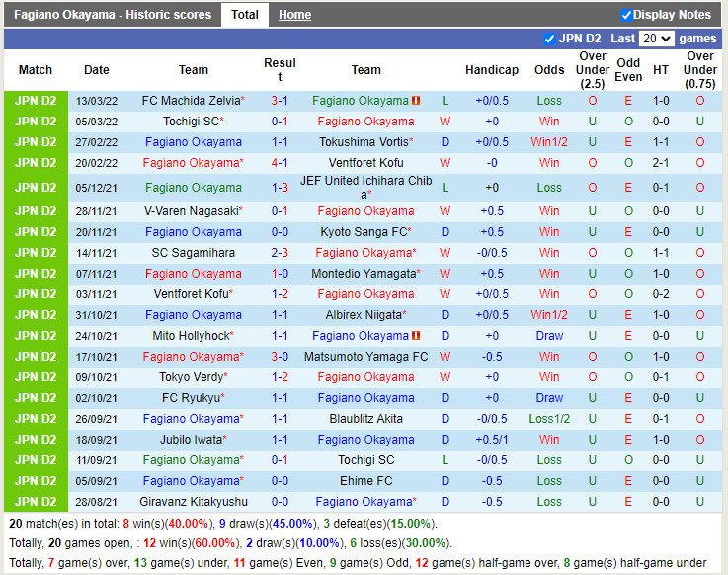This screenshot has width=728, height=575.
Task: Click the 4-1 score against Ventforet Kofu
Action: click(280, 163)
